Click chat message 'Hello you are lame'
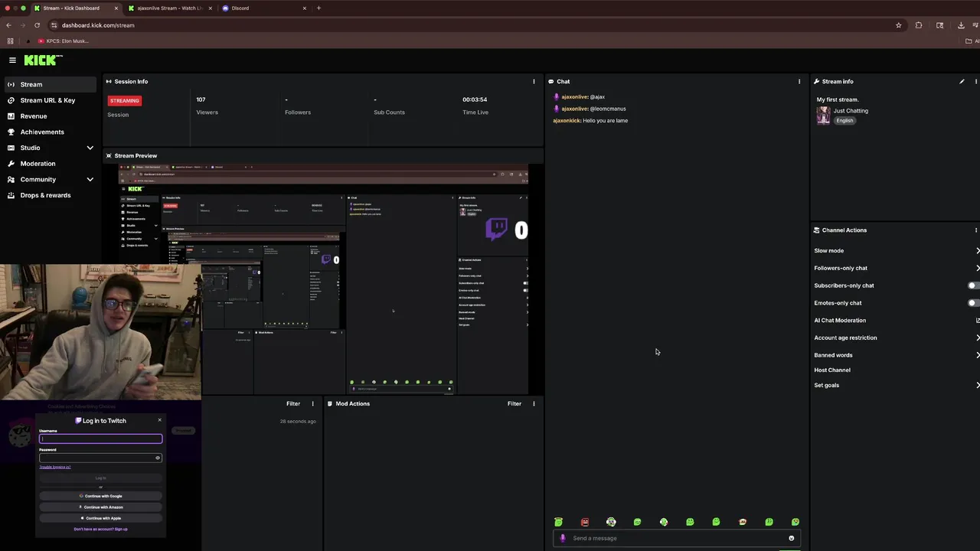This screenshot has height=551, width=980. coord(605,121)
